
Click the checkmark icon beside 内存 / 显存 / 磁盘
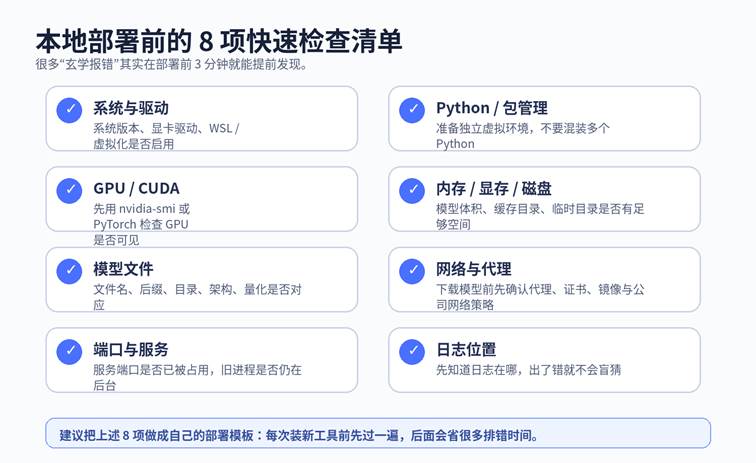412,190
